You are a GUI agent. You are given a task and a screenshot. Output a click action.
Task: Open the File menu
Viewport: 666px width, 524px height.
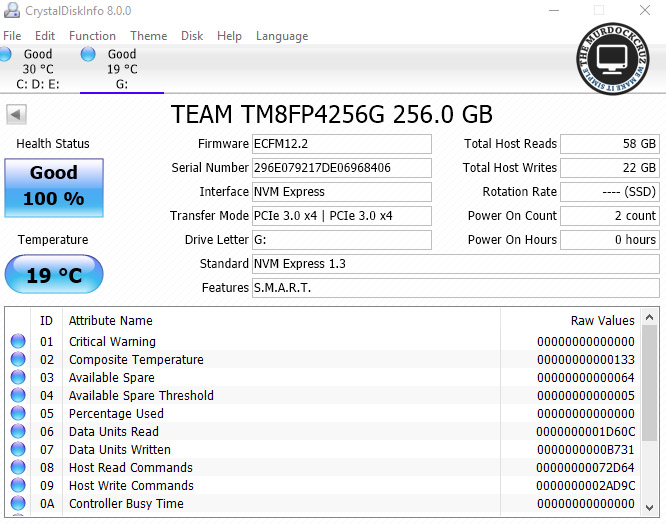point(12,36)
